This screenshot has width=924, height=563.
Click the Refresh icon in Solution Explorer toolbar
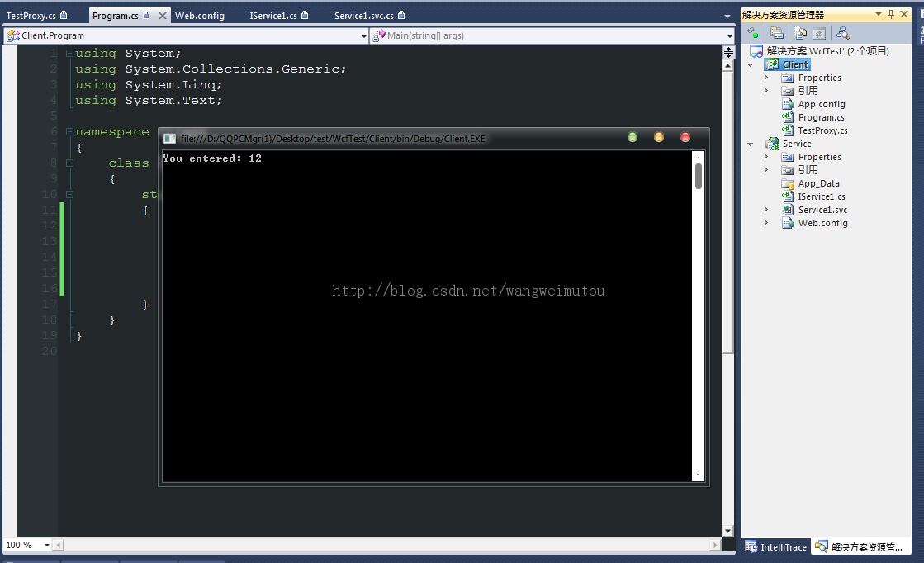click(819, 33)
